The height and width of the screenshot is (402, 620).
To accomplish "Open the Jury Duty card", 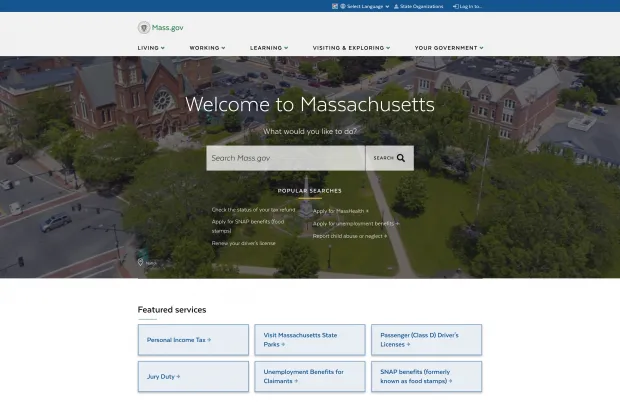I will point(193,377).
